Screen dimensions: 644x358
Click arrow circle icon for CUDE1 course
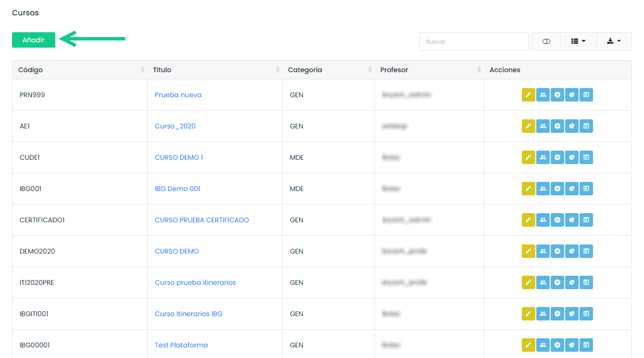point(557,157)
